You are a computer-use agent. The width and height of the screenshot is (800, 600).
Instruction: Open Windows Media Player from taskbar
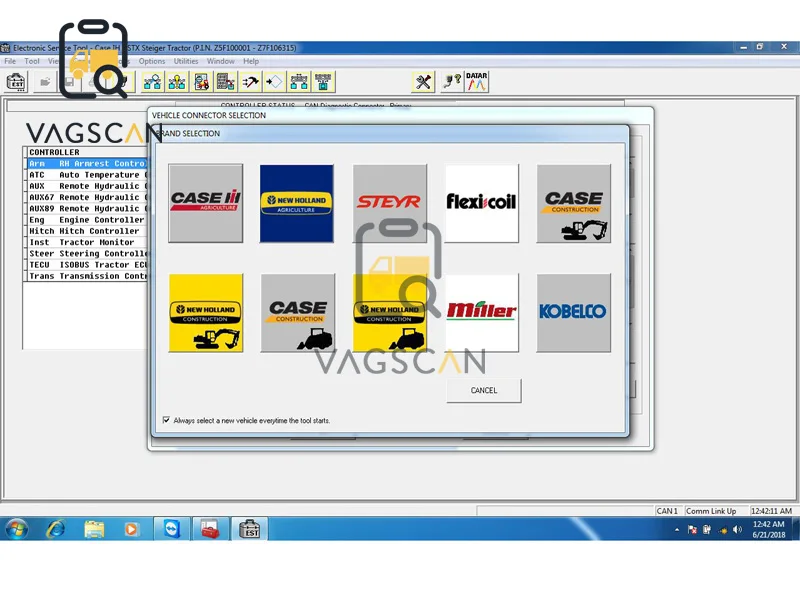coord(131,529)
